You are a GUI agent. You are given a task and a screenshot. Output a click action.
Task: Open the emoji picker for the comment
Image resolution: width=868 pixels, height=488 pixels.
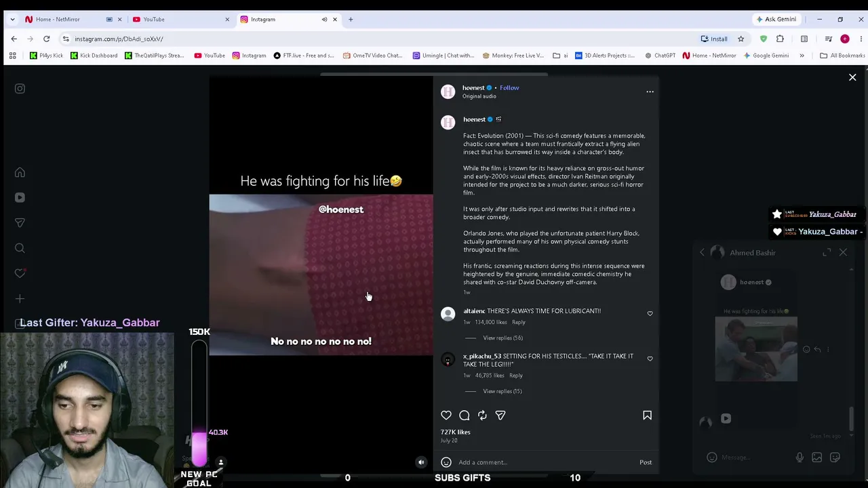point(446,462)
